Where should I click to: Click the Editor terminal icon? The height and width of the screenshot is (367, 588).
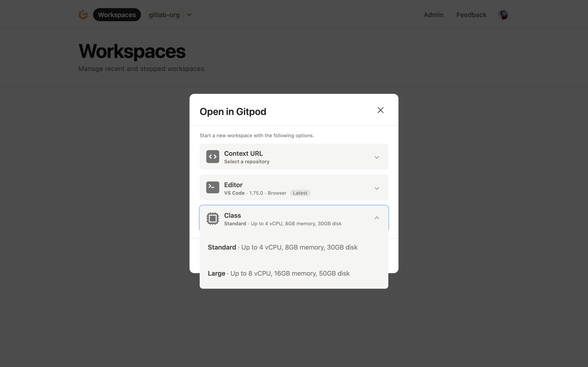pyautogui.click(x=212, y=187)
